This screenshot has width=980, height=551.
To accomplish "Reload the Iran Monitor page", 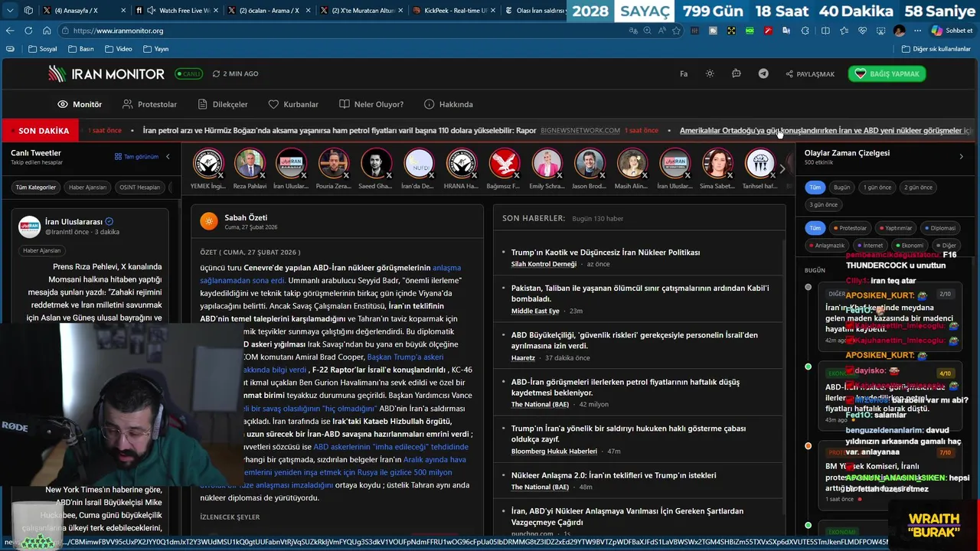I will click(x=28, y=31).
